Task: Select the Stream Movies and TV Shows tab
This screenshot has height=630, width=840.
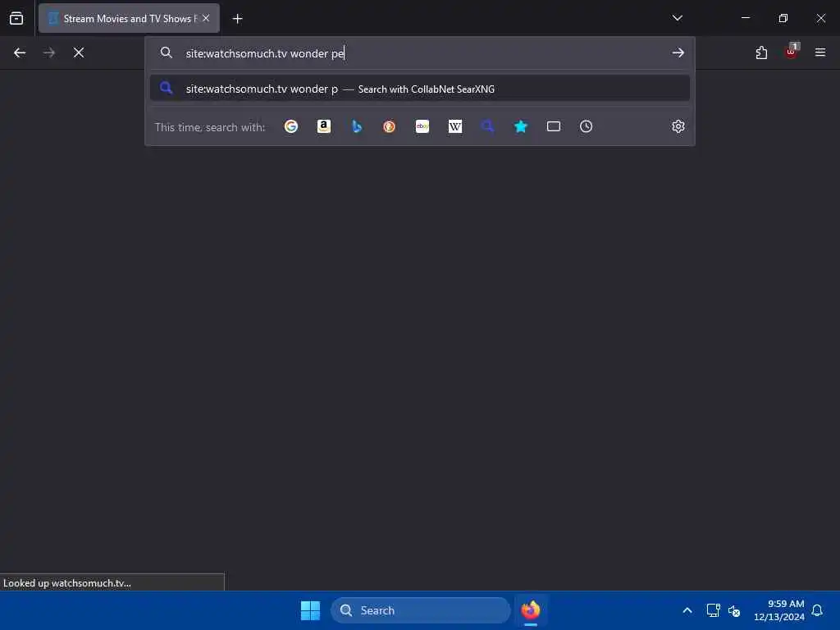Action: (x=129, y=18)
